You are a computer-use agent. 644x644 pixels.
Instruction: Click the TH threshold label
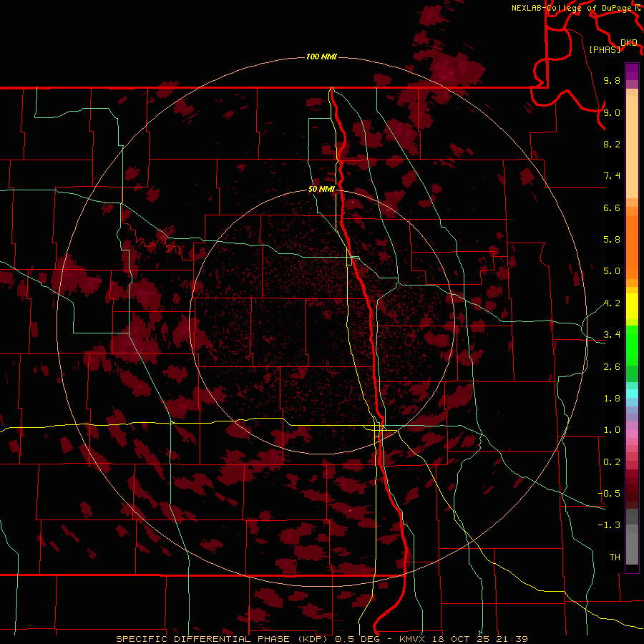(615, 557)
